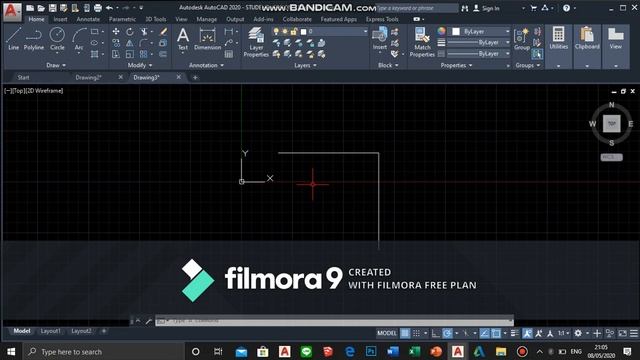This screenshot has width=640, height=360.
Task: Click the Hatch tool icon
Action: point(95,54)
